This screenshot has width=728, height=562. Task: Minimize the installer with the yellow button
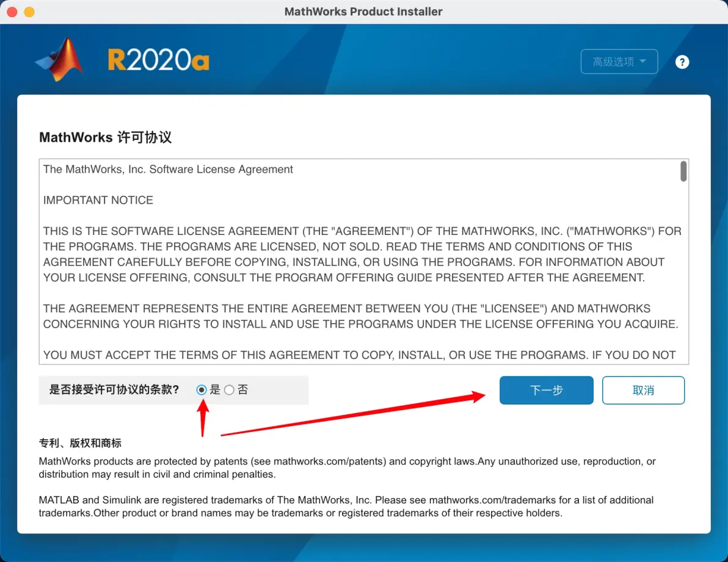click(29, 12)
